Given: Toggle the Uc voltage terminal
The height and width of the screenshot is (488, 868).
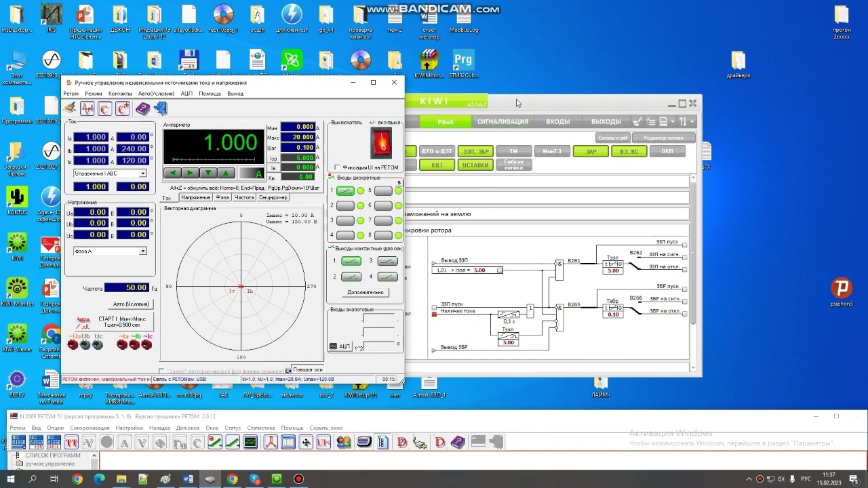Looking at the screenshot, I should (x=98, y=344).
